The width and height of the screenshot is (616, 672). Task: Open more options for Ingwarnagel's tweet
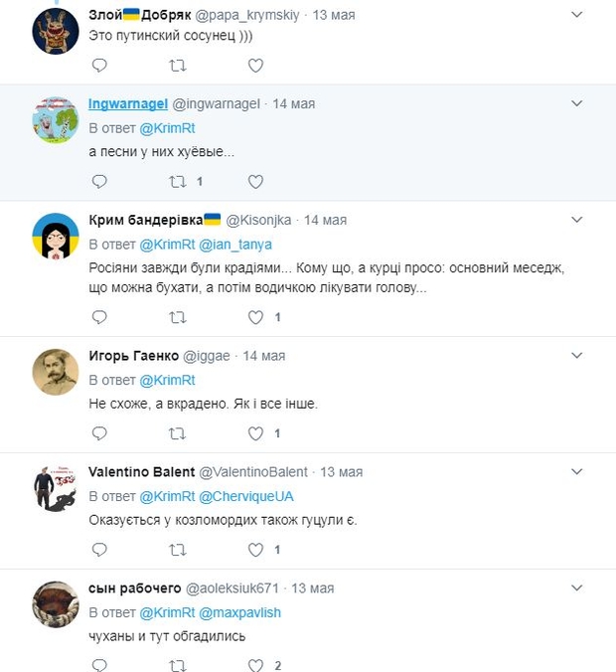coord(576,103)
